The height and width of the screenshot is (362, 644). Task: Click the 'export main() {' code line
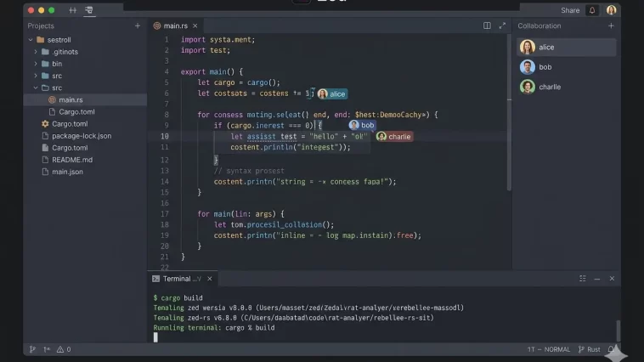(x=212, y=72)
